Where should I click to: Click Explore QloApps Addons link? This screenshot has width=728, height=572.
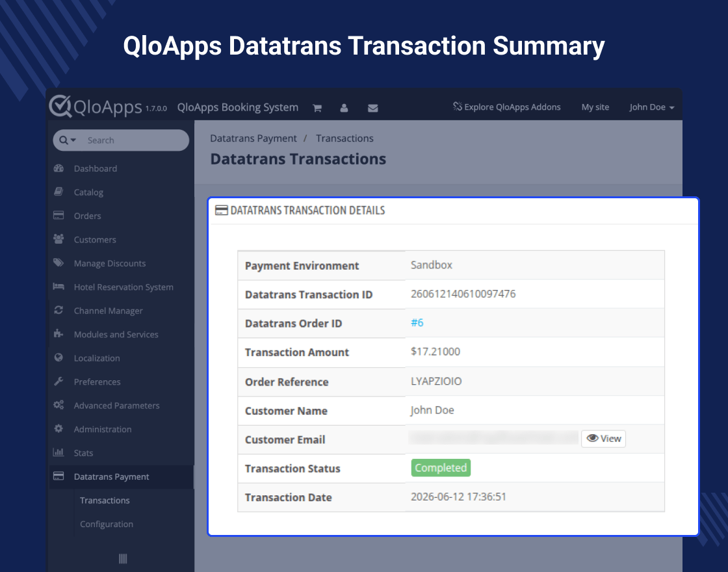pos(512,107)
